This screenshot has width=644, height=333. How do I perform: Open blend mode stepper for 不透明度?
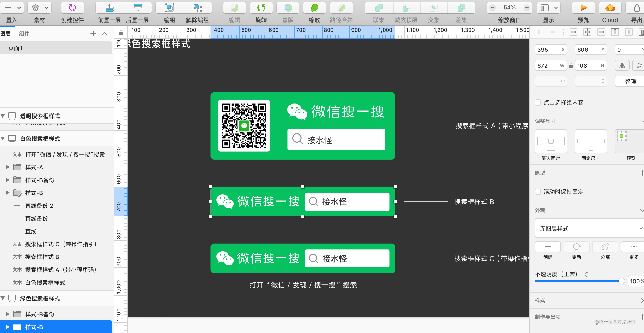pos(587,274)
